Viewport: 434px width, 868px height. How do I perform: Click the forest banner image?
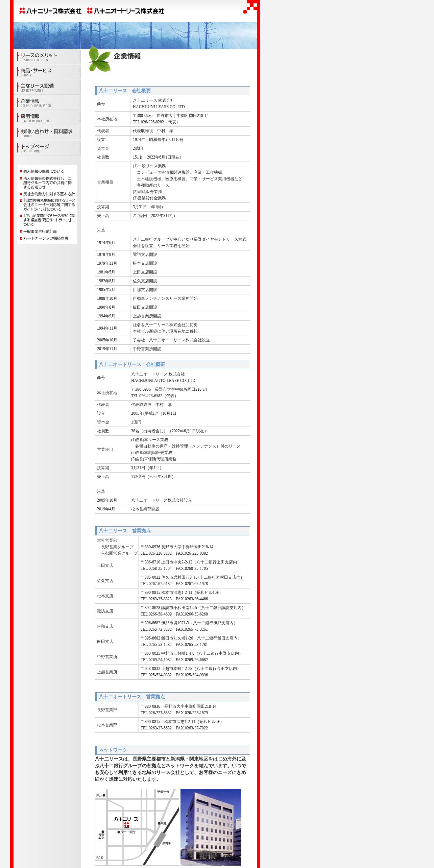[135, 35]
